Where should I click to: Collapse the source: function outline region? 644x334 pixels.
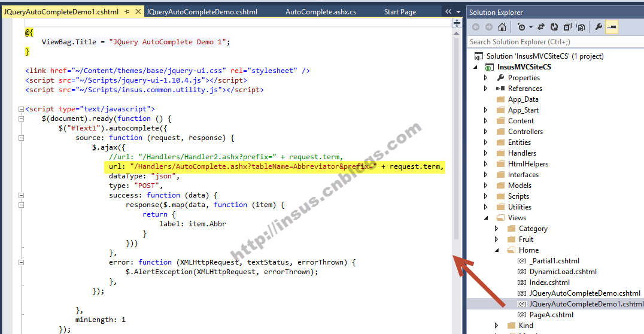[21, 138]
